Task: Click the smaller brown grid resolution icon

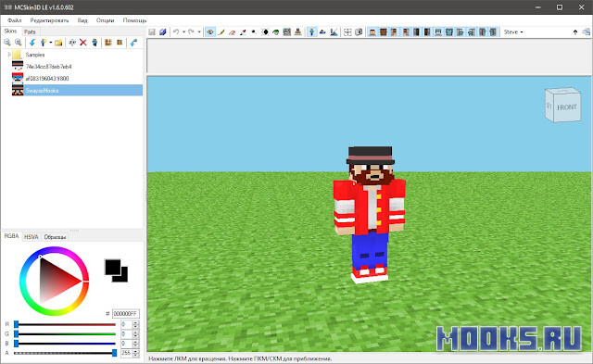Action: [x=120, y=43]
